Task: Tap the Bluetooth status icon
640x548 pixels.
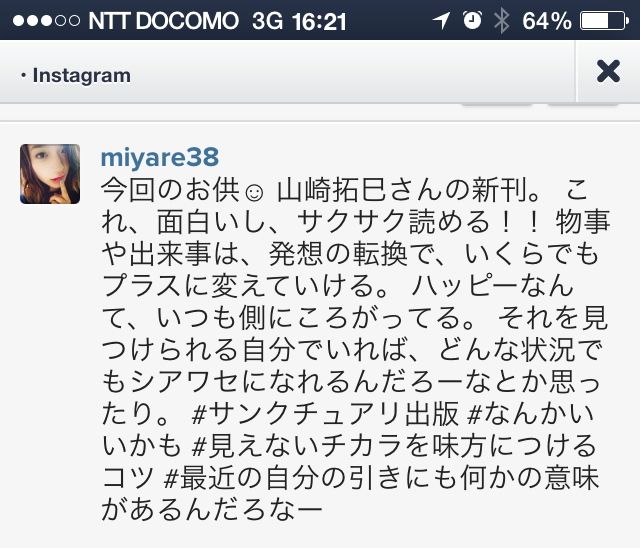Action: click(502, 20)
